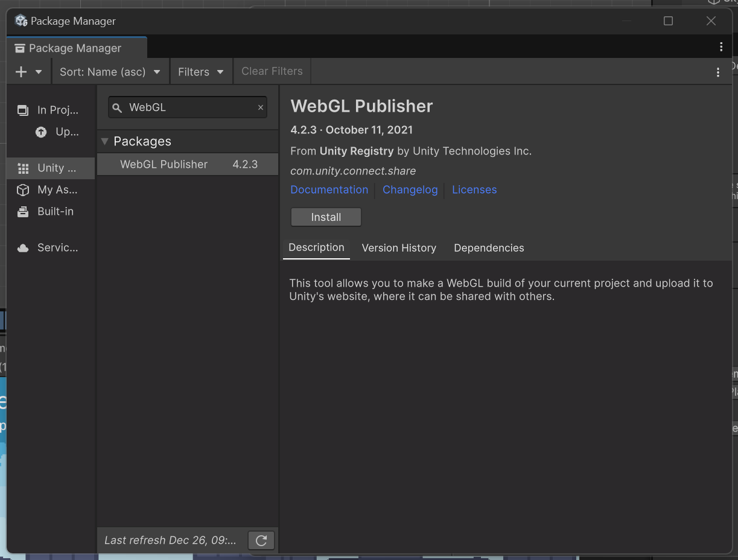Click the In Project window icon

coord(23,110)
